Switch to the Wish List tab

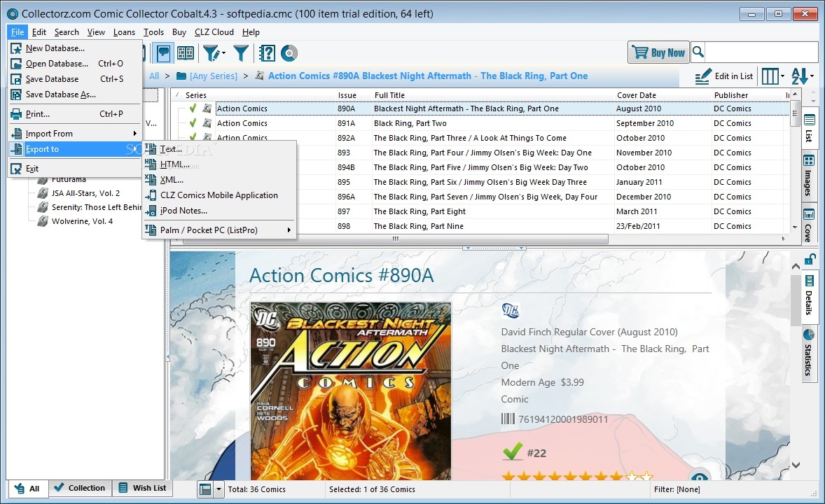click(x=143, y=488)
